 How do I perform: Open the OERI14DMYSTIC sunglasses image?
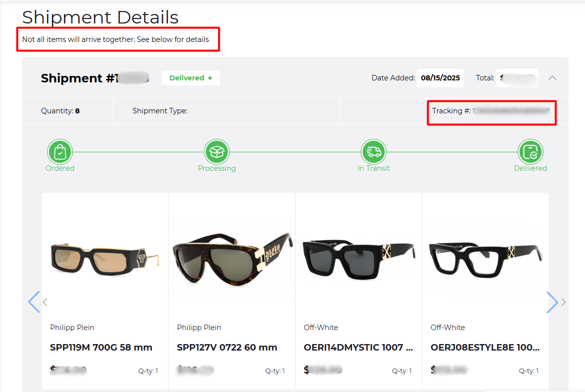tap(359, 259)
